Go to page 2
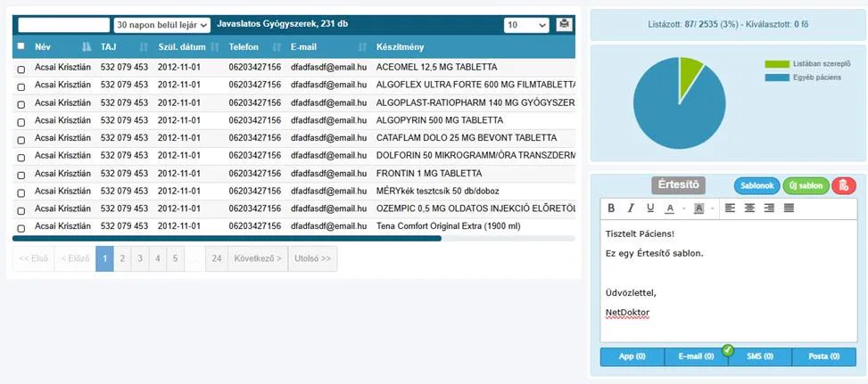This screenshot has height=384, width=868. click(x=122, y=258)
